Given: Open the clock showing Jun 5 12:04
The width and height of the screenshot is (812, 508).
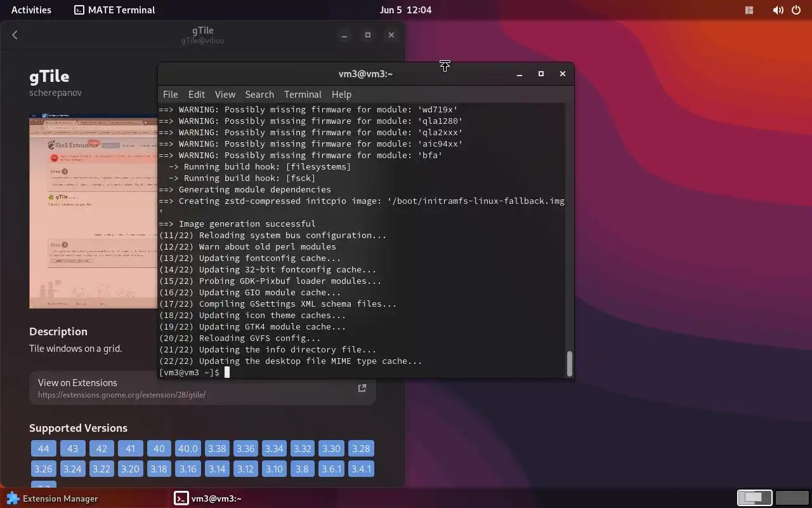Looking at the screenshot, I should point(405,10).
